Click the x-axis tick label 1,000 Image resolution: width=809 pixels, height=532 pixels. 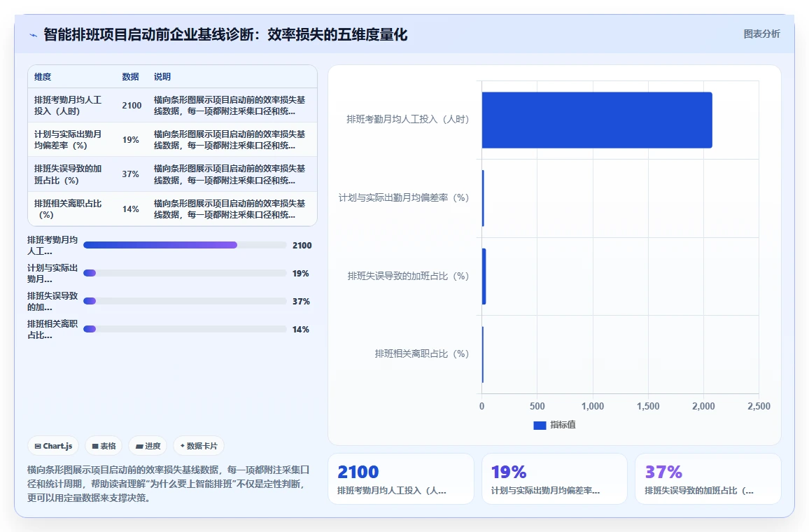[x=593, y=406]
